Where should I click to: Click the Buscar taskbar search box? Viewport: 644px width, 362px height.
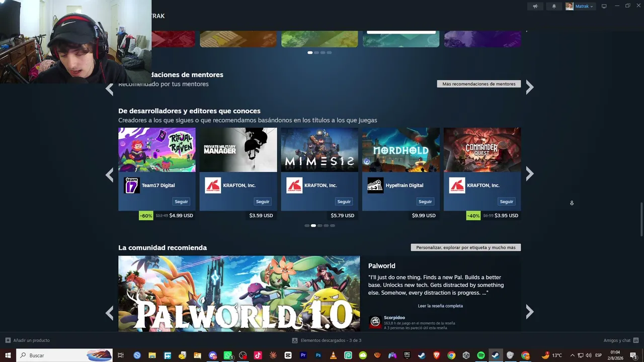(x=64, y=355)
